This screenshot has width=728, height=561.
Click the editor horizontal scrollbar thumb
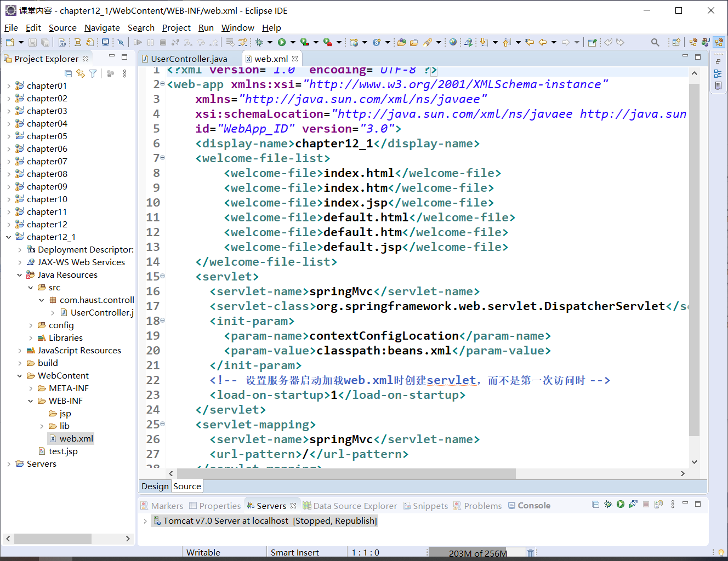pos(346,473)
